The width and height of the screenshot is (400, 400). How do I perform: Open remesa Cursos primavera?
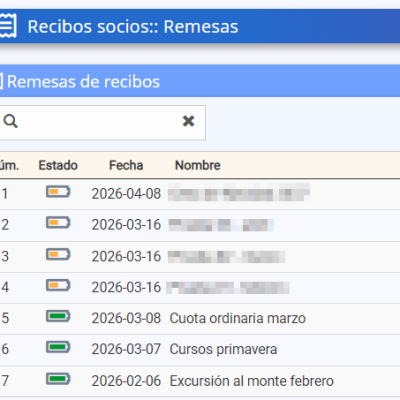click(x=223, y=349)
